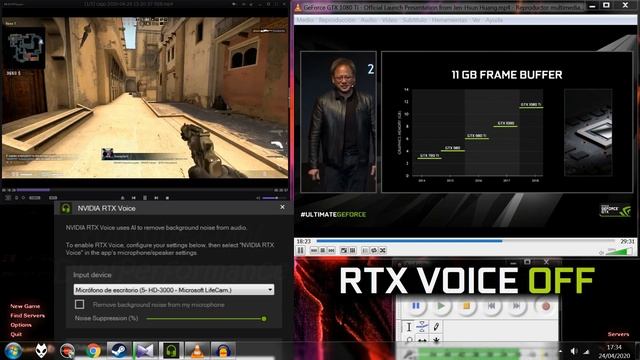Click the taskbar volume speaker icon
640x360 pixels.
tap(574, 351)
